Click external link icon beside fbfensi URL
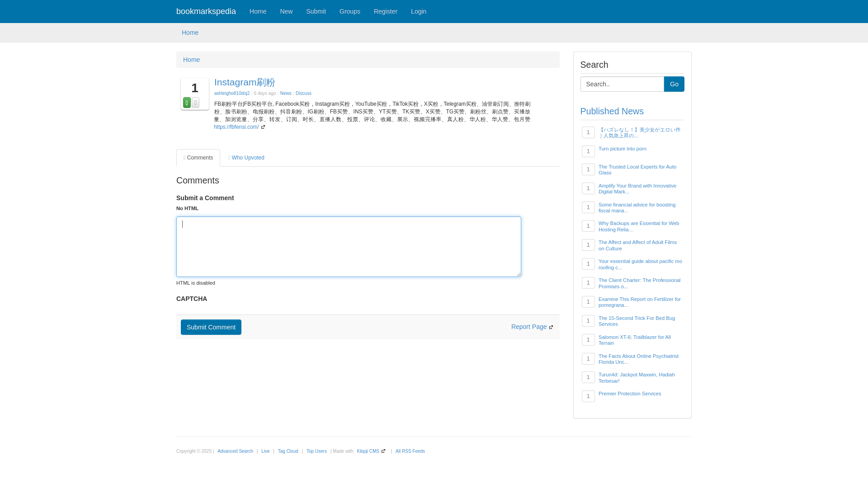868x488 pixels. pyautogui.click(x=263, y=127)
